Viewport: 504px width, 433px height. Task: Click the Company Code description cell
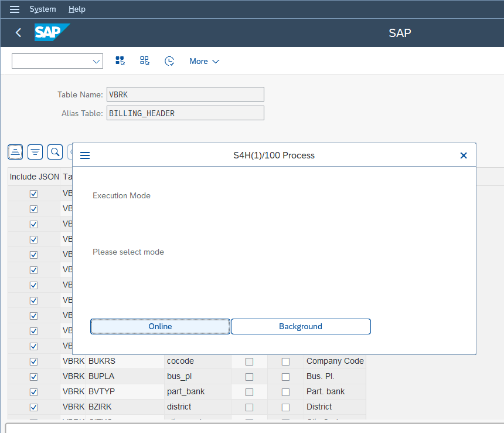(335, 361)
